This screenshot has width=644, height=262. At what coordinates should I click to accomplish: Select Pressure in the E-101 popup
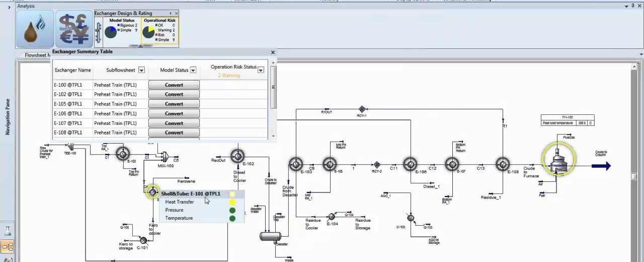174,210
